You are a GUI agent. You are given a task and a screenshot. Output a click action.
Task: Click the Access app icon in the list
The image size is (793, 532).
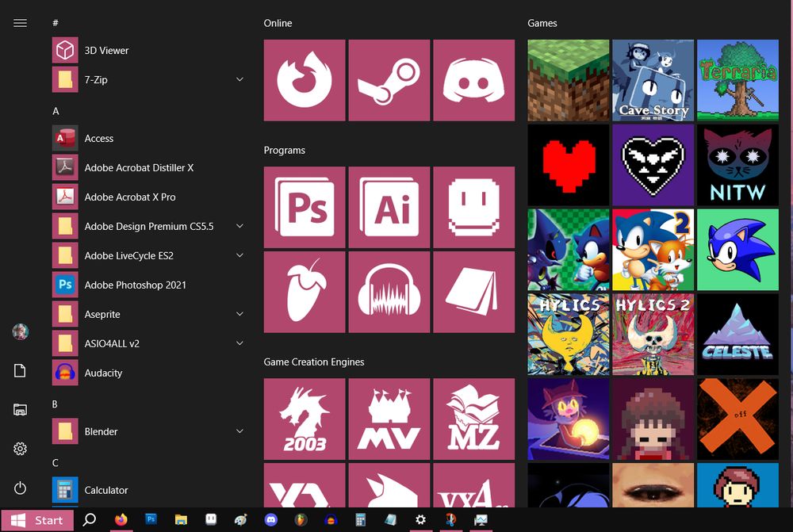65,138
